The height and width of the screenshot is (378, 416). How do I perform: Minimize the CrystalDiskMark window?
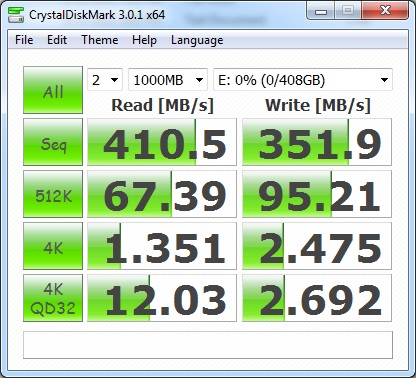click(321, 11)
